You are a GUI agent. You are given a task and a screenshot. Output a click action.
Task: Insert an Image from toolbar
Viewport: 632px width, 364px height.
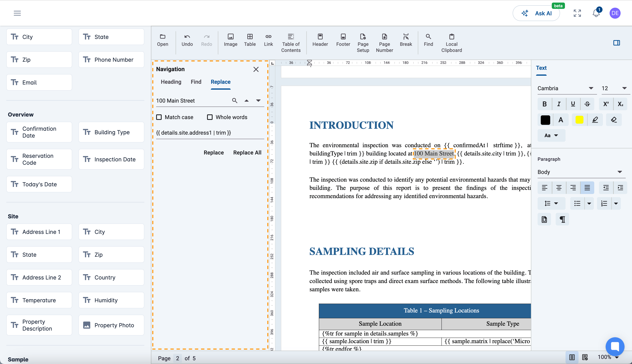[x=230, y=40]
